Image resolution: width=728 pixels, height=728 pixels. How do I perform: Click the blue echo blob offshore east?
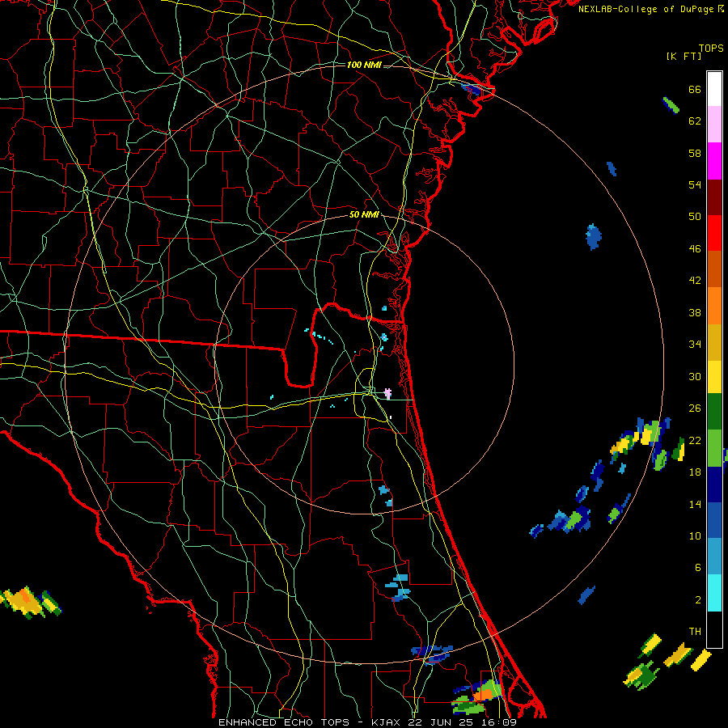point(594,236)
